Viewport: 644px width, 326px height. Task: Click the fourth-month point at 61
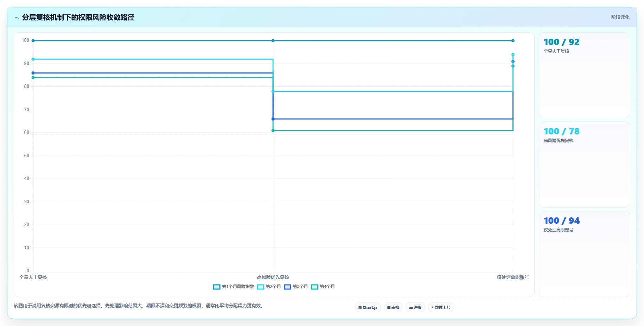point(273,130)
